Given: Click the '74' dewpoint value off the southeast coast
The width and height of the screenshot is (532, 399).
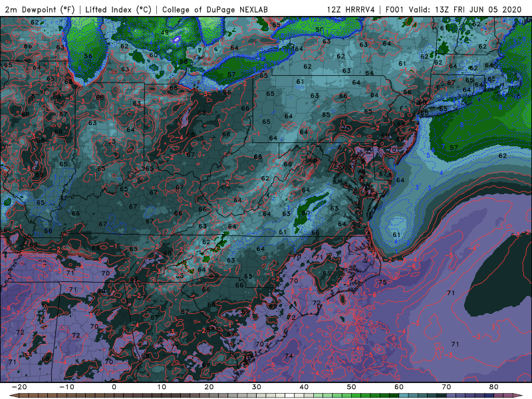Looking at the screenshot, I should 289,356.
